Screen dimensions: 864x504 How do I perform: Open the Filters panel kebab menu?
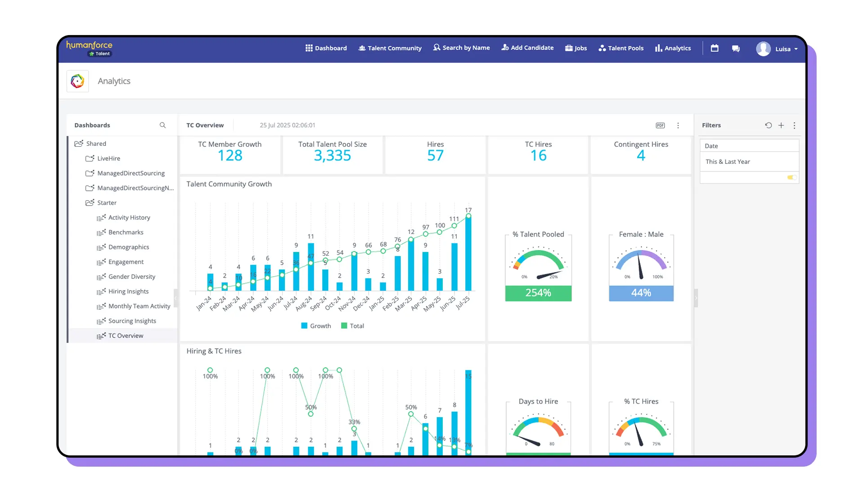pos(794,126)
